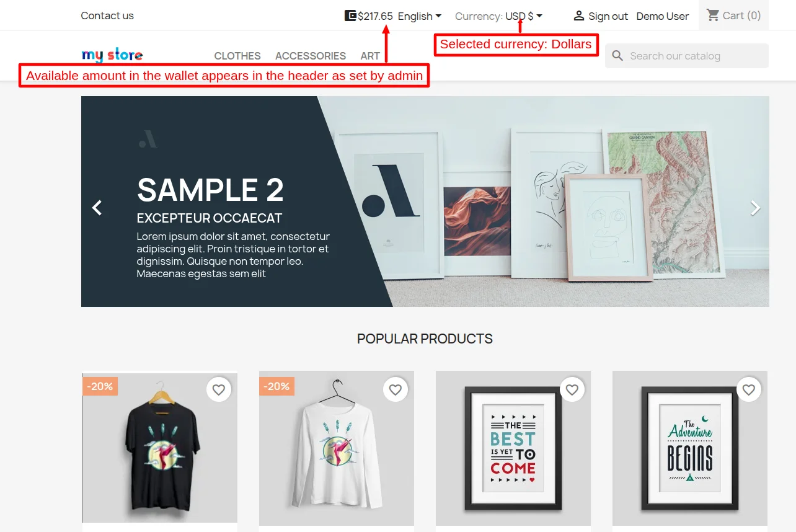The height and width of the screenshot is (532, 796).
Task: Click the my store logo
Action: 112,55
